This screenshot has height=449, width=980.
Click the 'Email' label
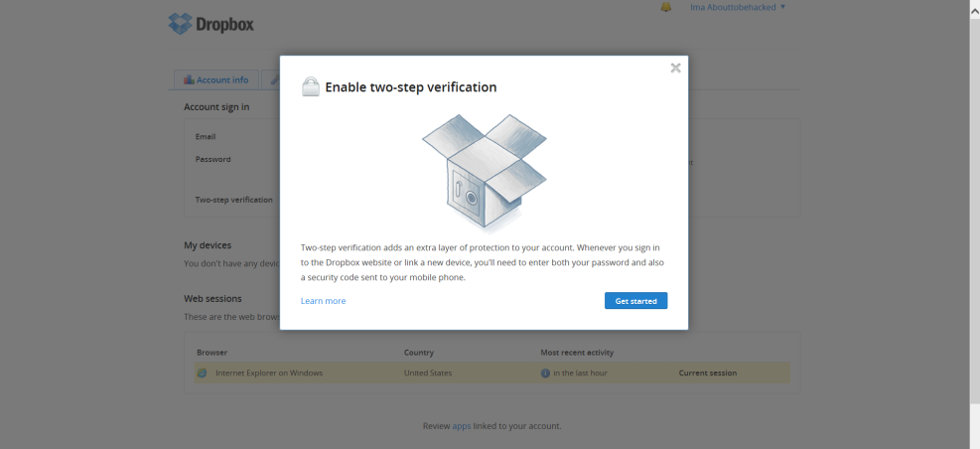206,136
